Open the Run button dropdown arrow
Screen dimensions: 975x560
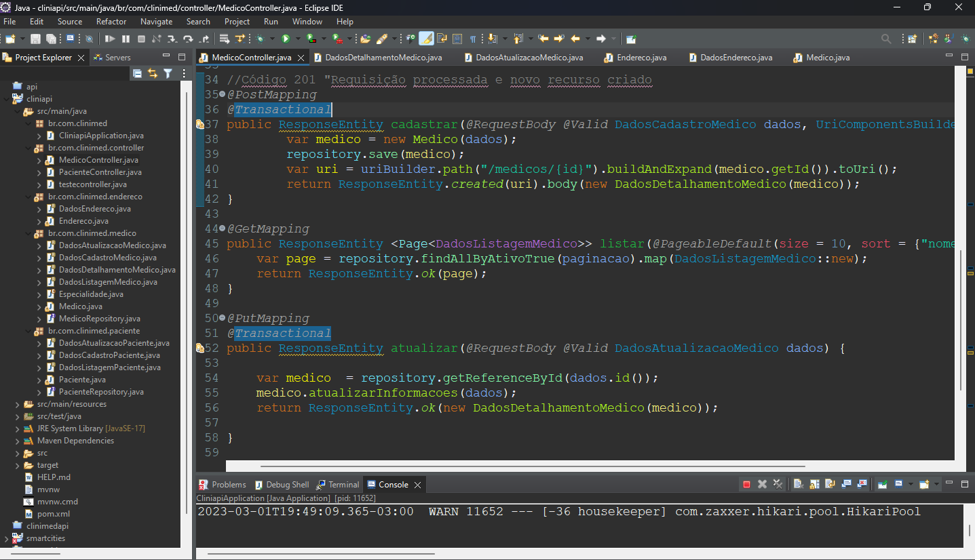297,39
